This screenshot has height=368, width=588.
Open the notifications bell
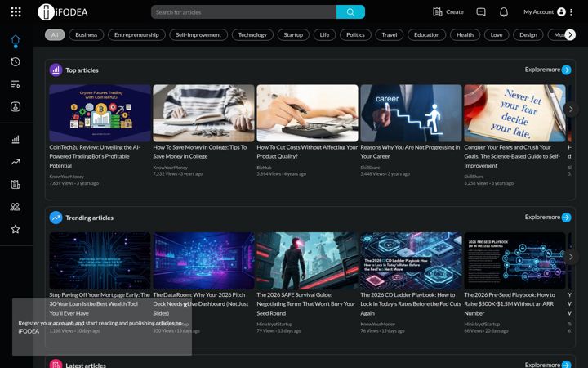504,12
